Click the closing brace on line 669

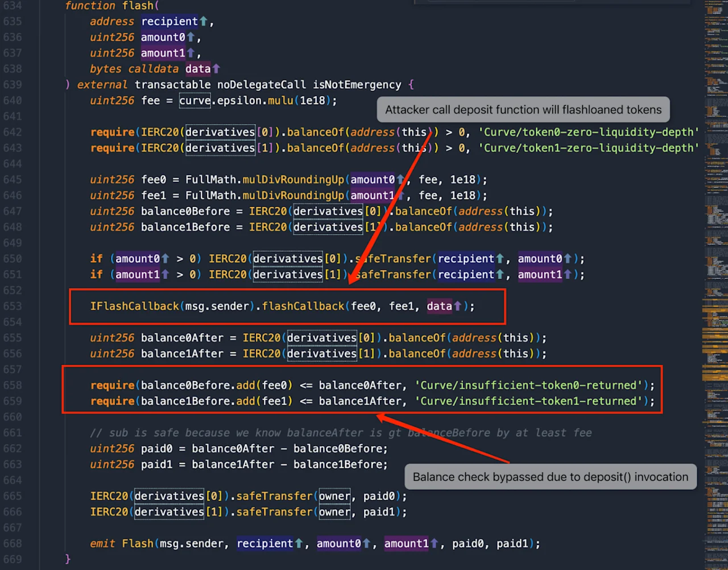tap(68, 560)
